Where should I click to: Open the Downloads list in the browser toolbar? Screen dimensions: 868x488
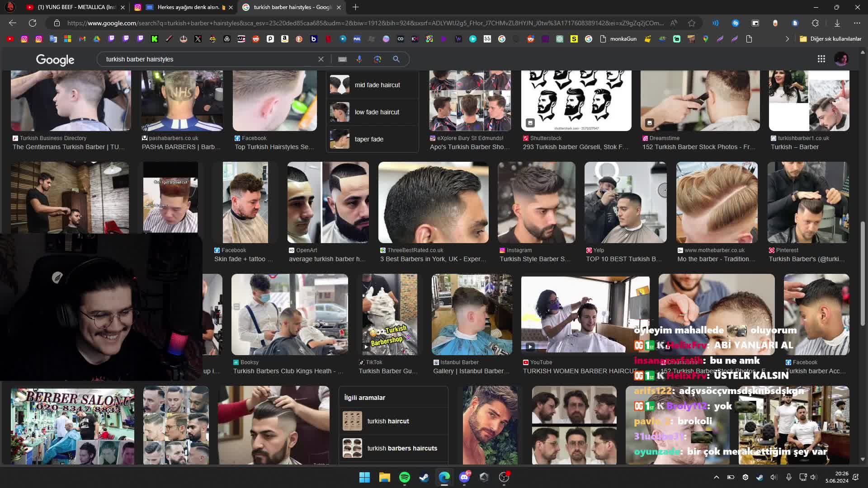point(838,23)
